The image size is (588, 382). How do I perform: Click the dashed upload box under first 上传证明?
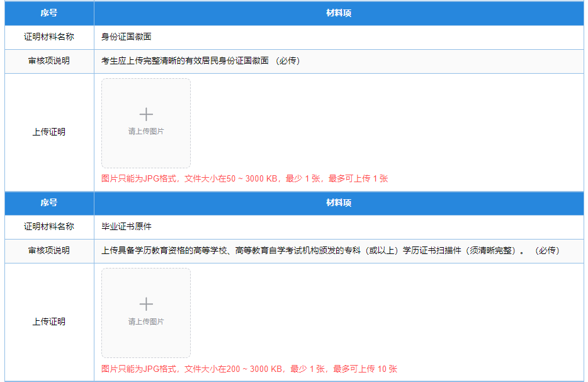[x=146, y=123]
